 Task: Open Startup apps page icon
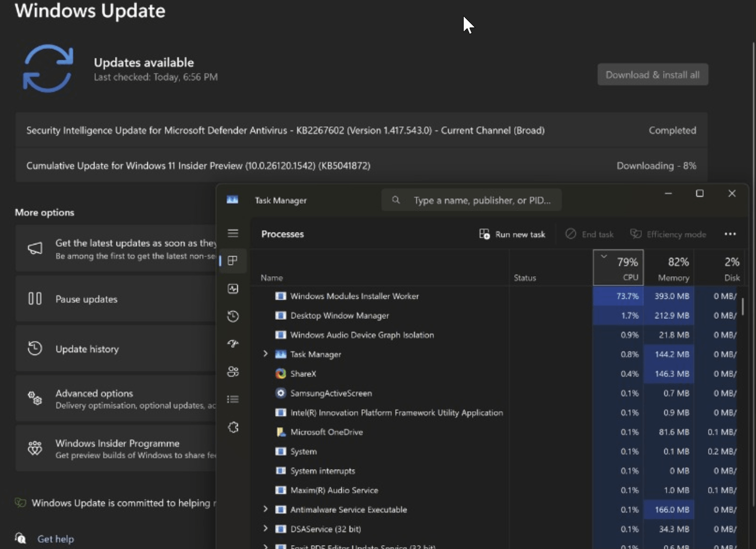[x=233, y=344]
